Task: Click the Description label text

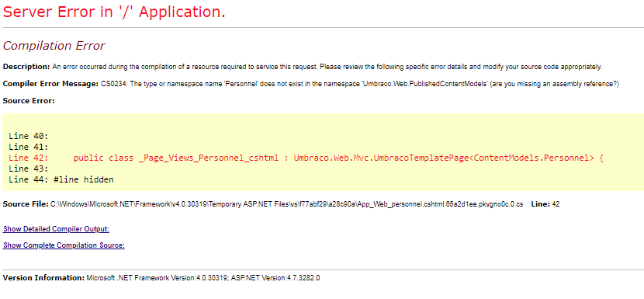Action: 26,67
